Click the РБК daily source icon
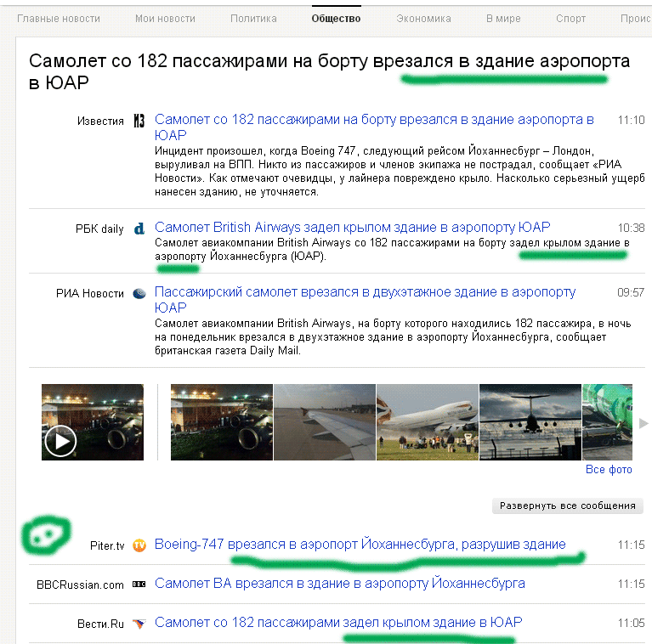The image size is (652, 644). point(139,229)
